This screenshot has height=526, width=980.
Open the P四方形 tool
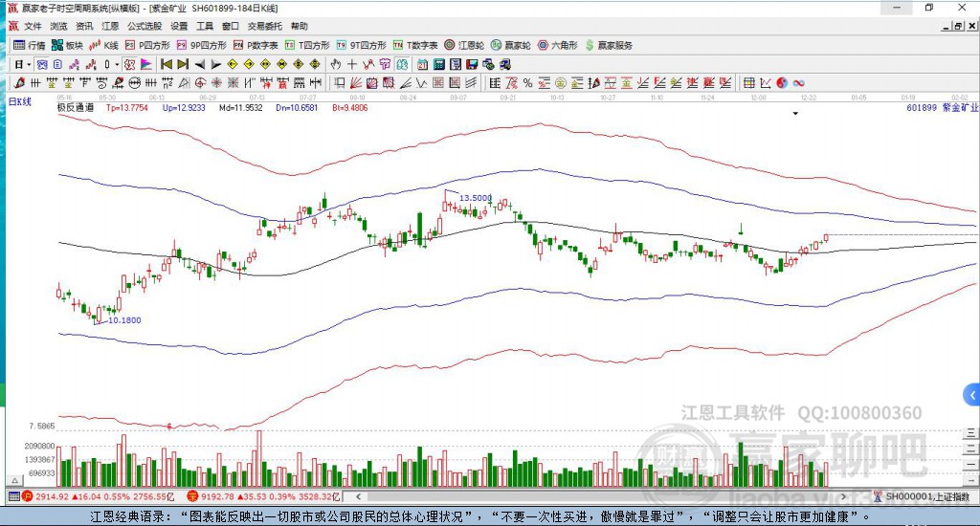click(x=147, y=45)
